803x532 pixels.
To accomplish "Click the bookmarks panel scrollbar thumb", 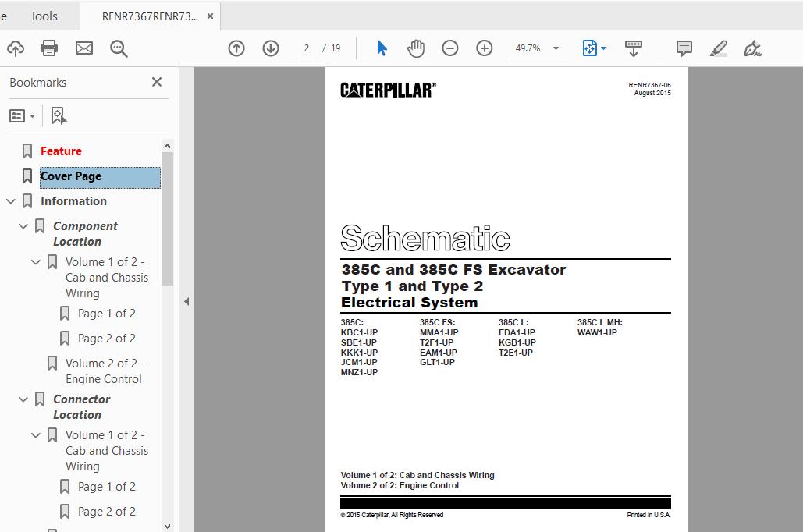I will pos(167,218).
